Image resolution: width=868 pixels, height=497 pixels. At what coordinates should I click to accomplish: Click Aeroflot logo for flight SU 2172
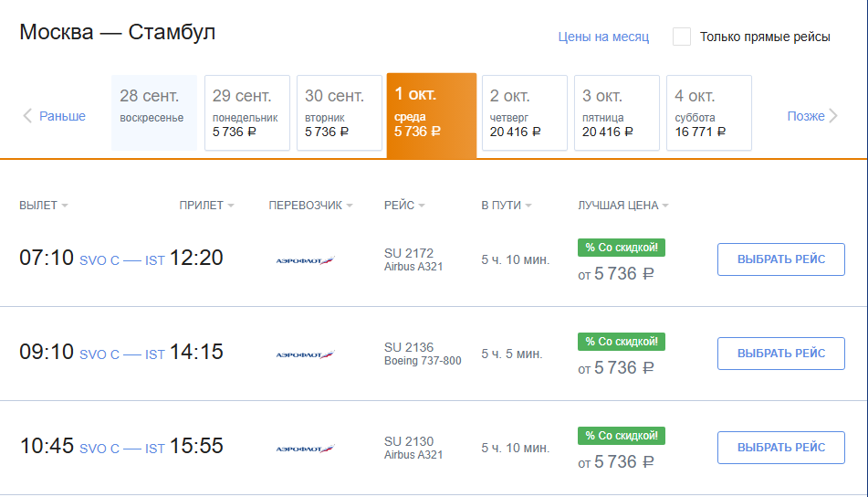tap(305, 260)
